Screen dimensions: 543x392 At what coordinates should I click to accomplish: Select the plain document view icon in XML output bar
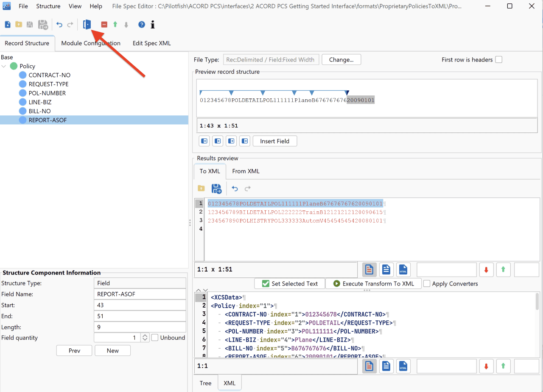(386, 366)
